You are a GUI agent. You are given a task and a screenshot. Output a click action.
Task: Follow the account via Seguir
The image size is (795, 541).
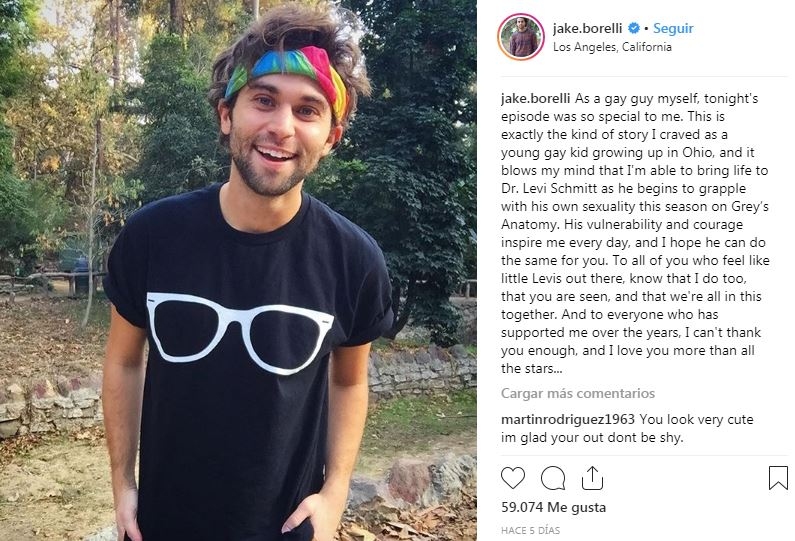pyautogui.click(x=673, y=28)
